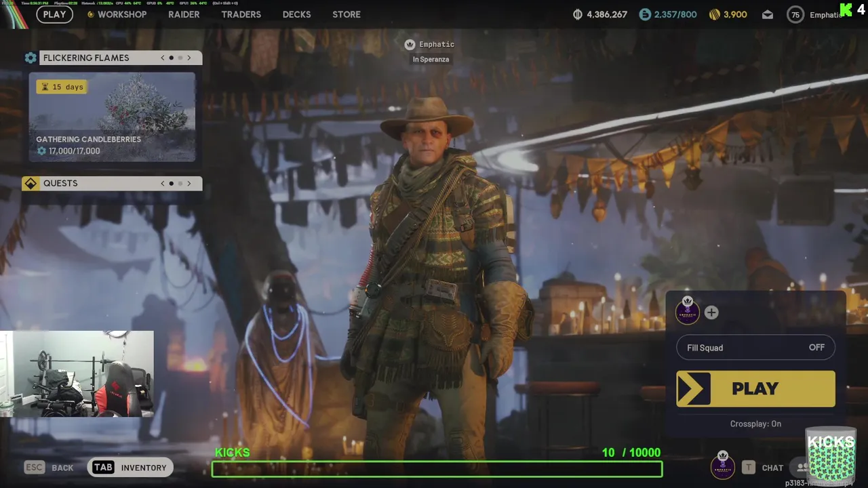Click the KICKS progress bar
868x488 pixels.
coord(437,469)
